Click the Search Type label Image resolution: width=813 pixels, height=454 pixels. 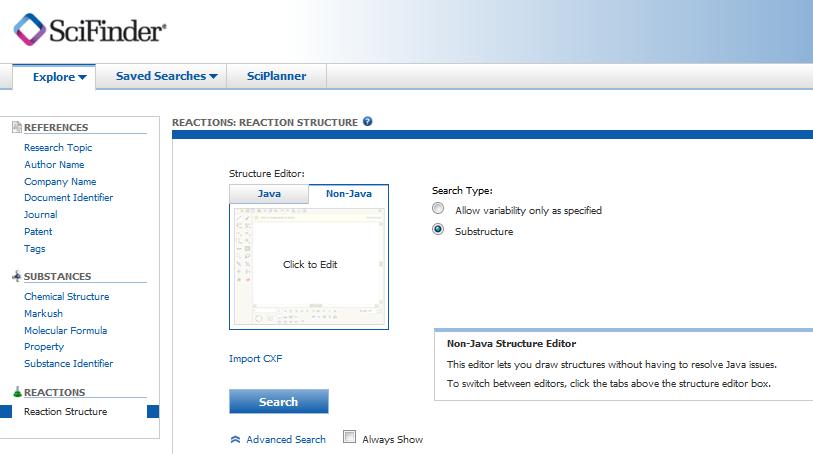click(462, 191)
